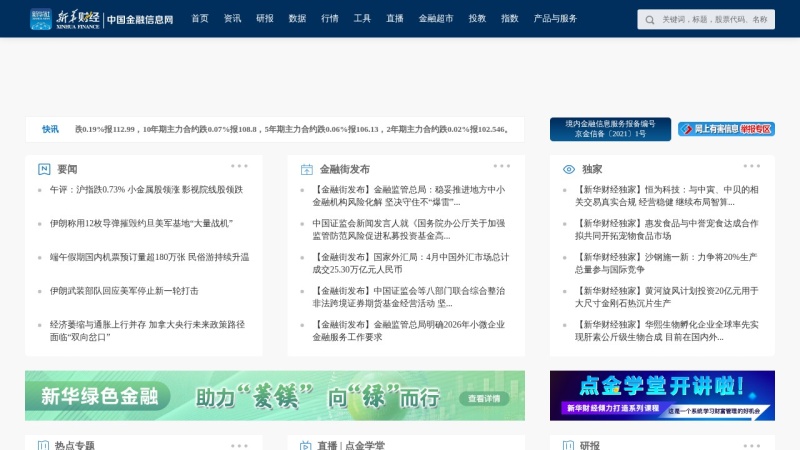Open the 指数 menu item
Image resolution: width=800 pixels, height=450 pixels.
tap(510, 19)
